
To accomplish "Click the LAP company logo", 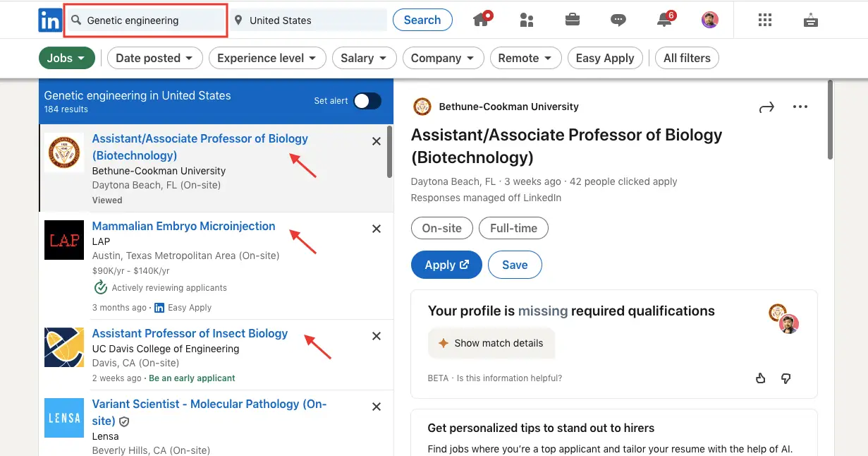I will [x=64, y=240].
